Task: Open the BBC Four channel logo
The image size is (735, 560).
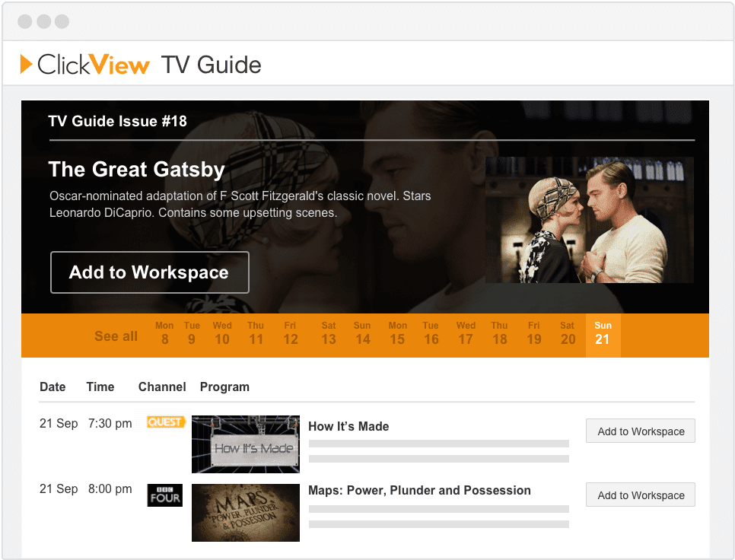Action: click(x=165, y=495)
